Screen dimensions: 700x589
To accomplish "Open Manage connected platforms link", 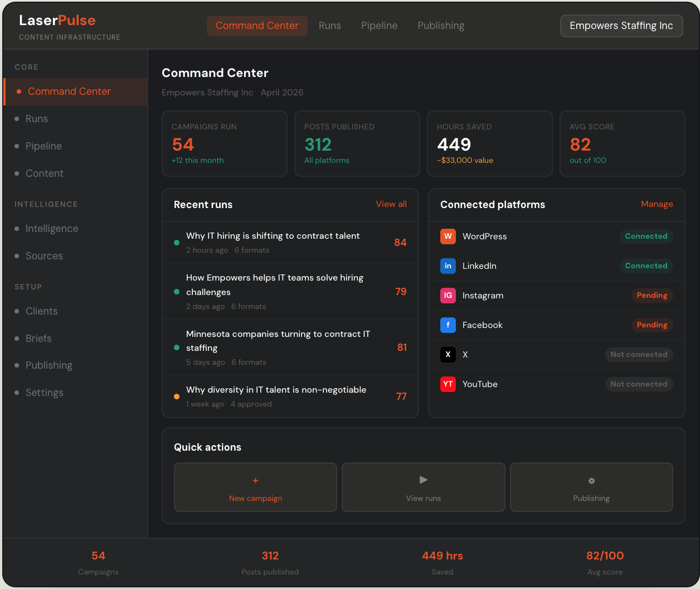I will [x=657, y=204].
